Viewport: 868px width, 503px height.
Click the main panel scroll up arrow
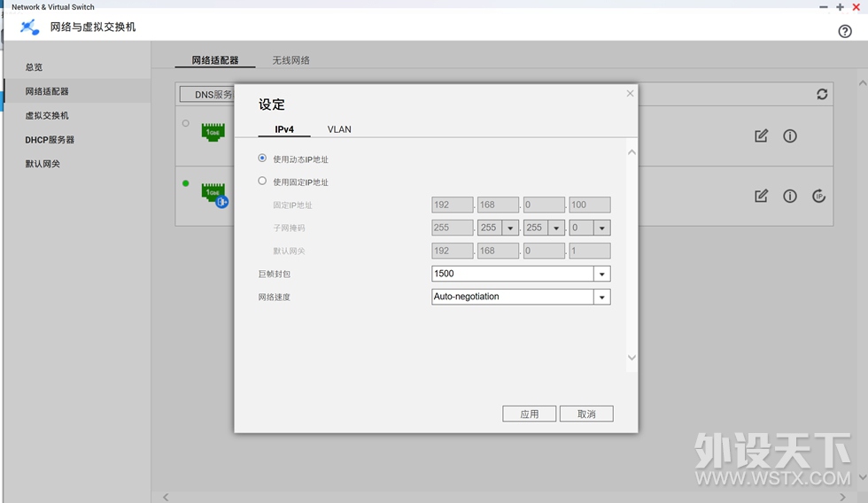pos(863,83)
